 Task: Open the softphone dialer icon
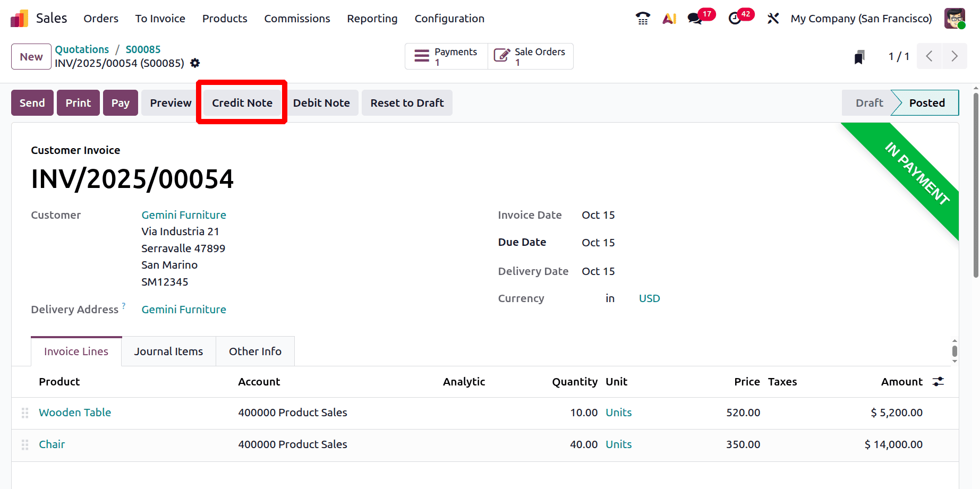point(642,18)
